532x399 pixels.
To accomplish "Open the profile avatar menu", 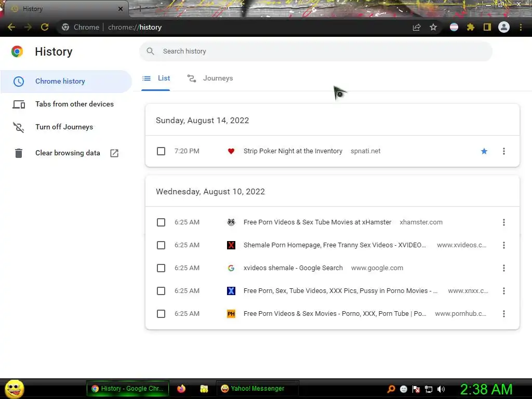I will [504, 27].
